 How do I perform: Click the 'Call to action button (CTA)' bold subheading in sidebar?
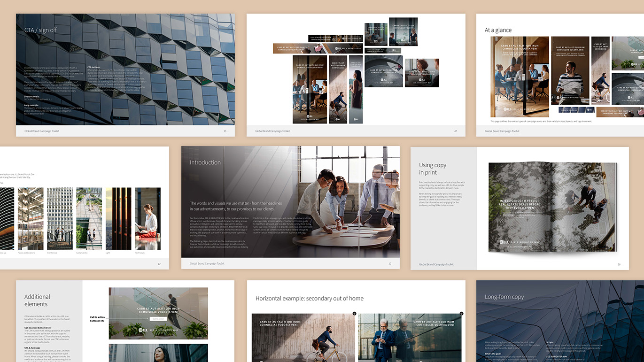(x=38, y=328)
